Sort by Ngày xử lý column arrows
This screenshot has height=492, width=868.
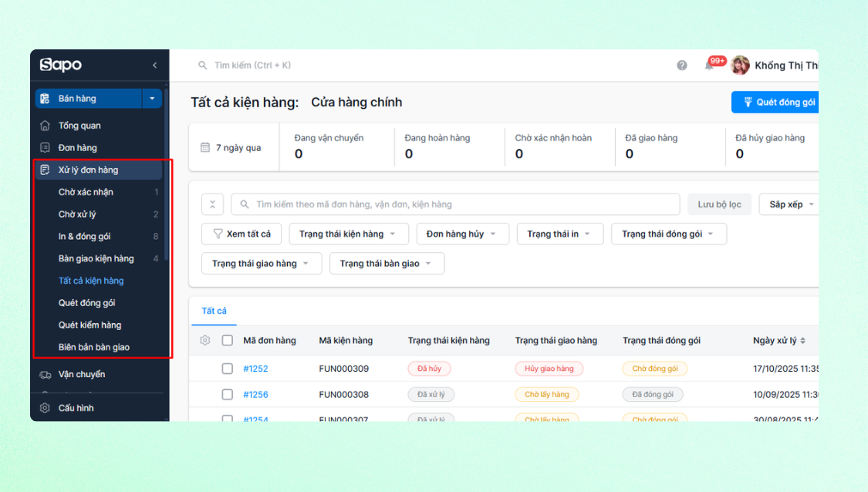pyautogui.click(x=802, y=341)
